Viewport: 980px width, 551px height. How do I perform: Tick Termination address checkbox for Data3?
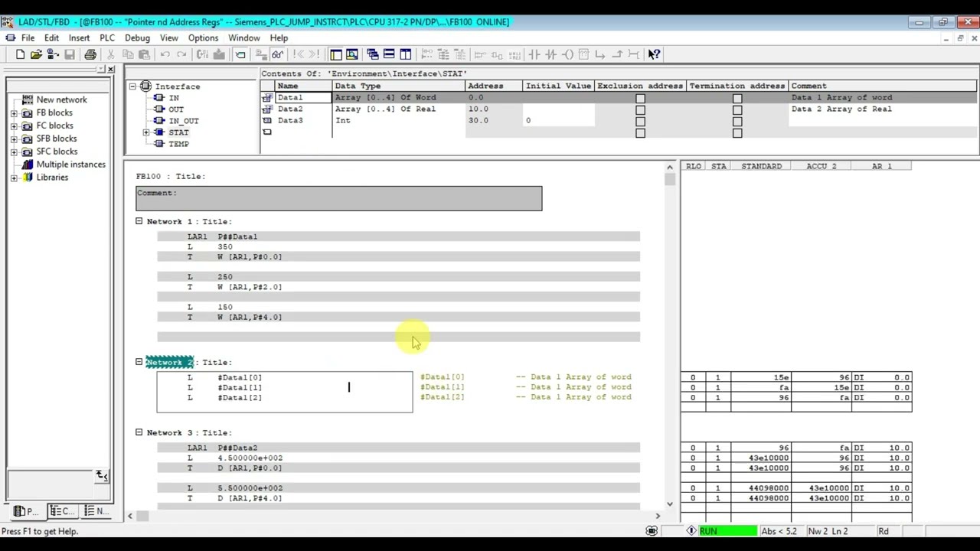[x=737, y=121]
